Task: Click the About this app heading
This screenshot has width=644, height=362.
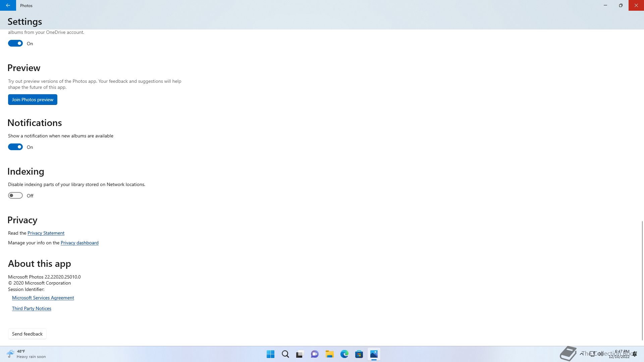Action: tap(40, 264)
